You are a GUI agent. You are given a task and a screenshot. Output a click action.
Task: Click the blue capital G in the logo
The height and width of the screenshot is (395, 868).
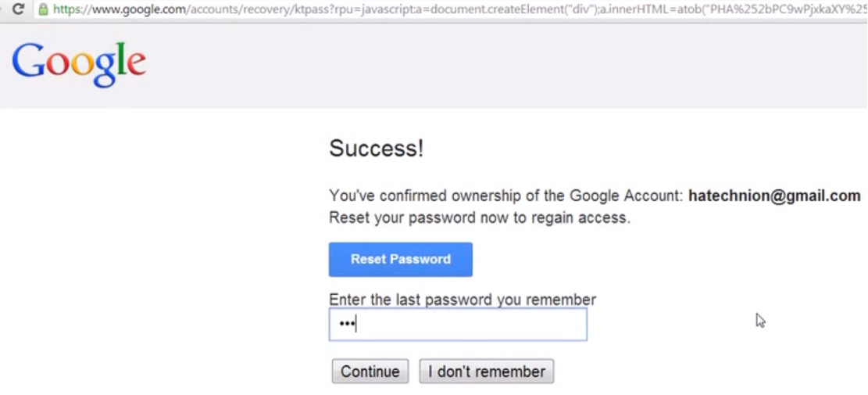pyautogui.click(x=28, y=61)
